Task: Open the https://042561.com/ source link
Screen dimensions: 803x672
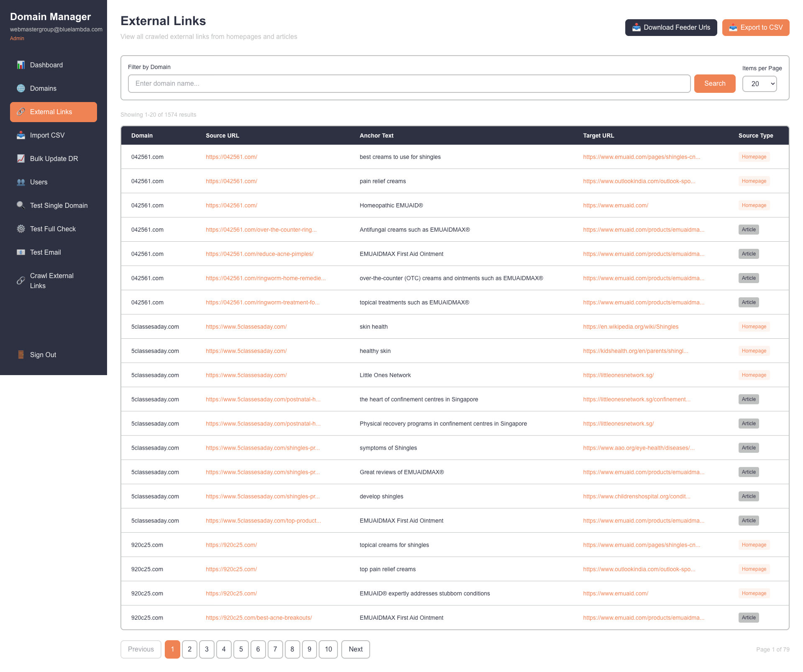Action: pyautogui.click(x=231, y=157)
